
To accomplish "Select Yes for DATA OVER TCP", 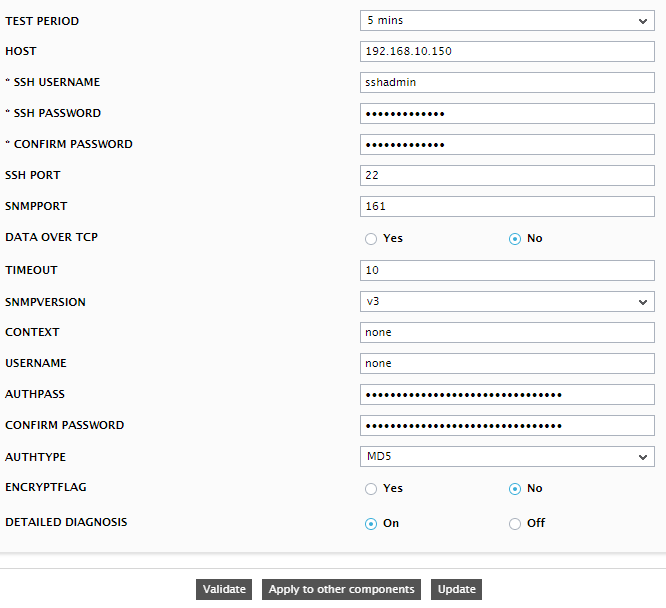I will pos(371,239).
